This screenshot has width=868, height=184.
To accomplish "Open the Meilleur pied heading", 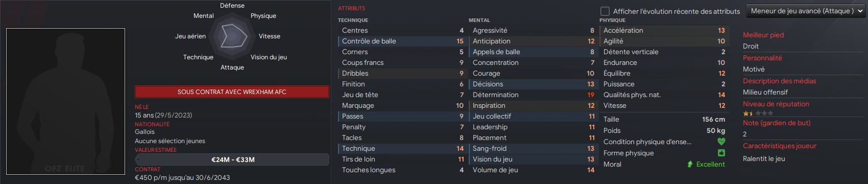I will [x=763, y=35].
